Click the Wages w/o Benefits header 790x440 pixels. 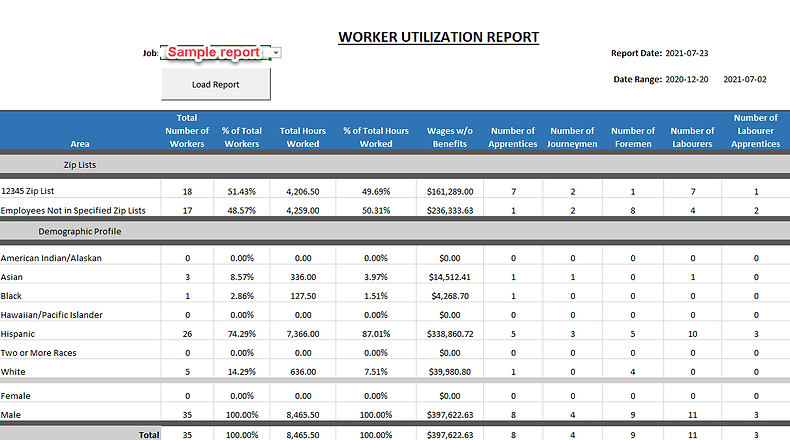[450, 137]
